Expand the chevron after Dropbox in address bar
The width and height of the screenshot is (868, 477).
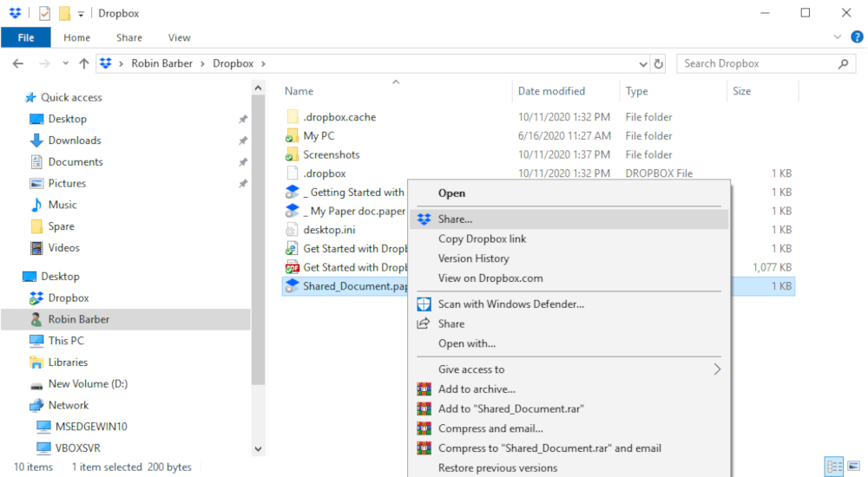tap(264, 63)
